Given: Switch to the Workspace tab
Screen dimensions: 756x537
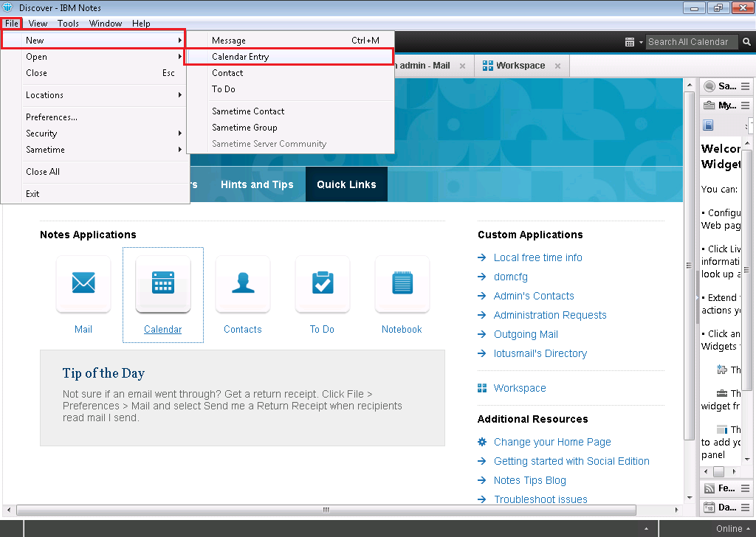Looking at the screenshot, I should pyautogui.click(x=522, y=66).
